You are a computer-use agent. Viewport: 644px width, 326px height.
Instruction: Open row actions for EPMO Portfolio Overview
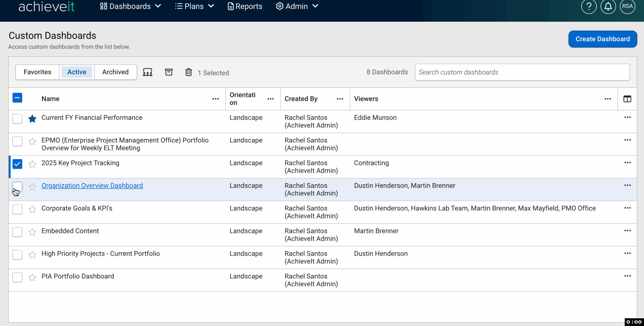(628, 140)
